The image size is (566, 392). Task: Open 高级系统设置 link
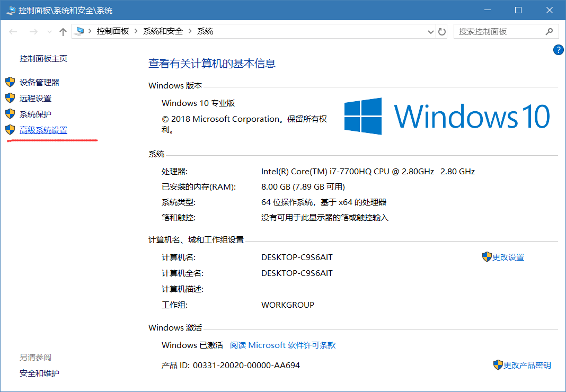[43, 130]
